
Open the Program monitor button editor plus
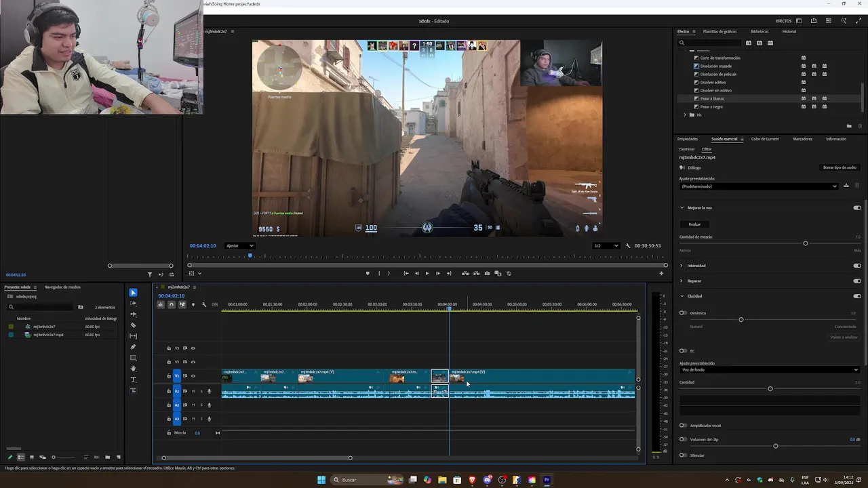point(661,273)
